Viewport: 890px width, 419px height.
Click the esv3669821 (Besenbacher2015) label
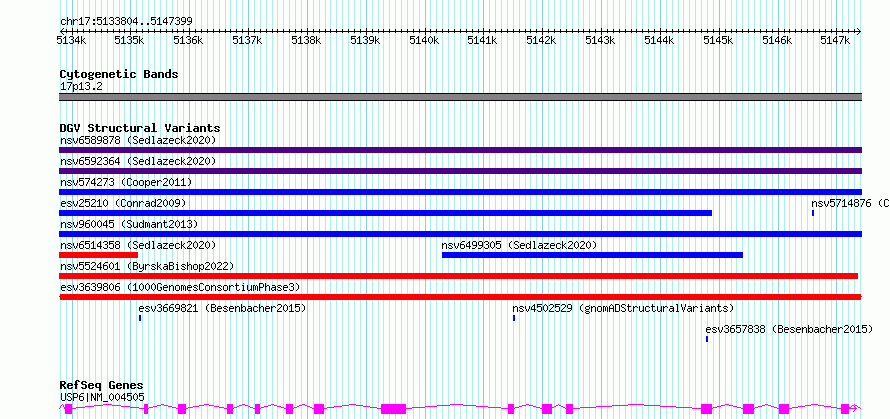pyautogui.click(x=222, y=308)
